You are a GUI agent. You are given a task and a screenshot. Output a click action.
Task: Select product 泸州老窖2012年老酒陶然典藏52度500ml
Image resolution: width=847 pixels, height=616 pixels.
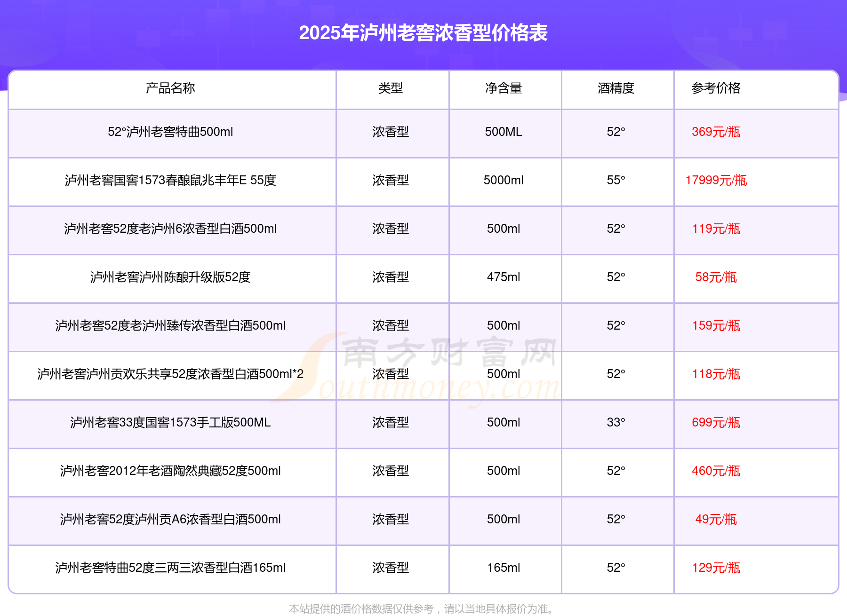pyautogui.click(x=170, y=471)
